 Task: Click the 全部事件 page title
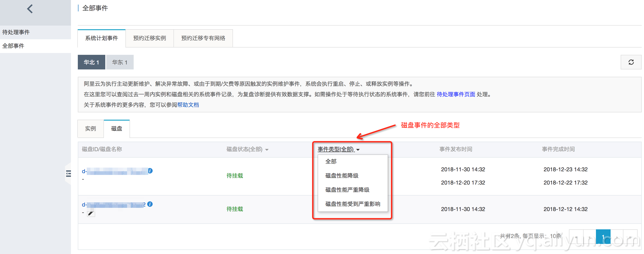click(95, 8)
